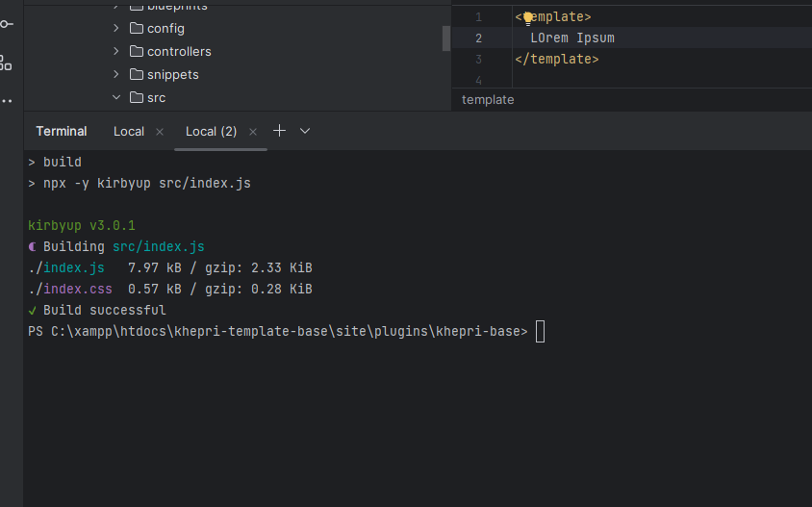The image size is (812, 507).
Task: Click the lightbulb quick-fix icon in editor
Action: [x=527, y=17]
